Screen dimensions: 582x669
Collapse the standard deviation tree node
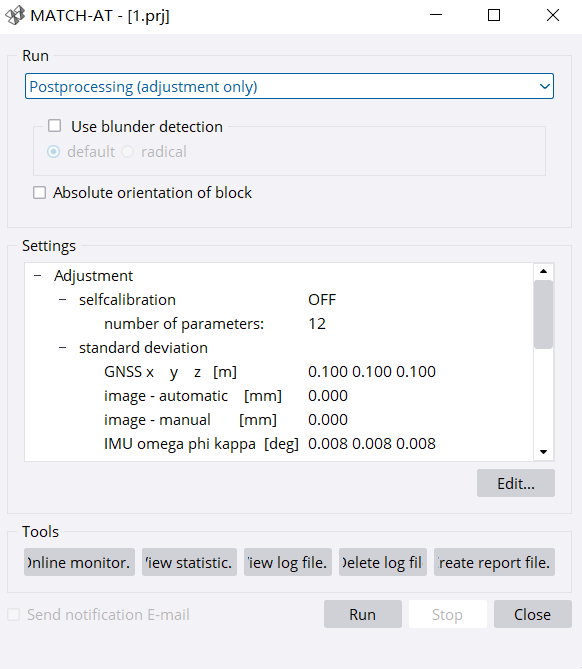point(62,347)
